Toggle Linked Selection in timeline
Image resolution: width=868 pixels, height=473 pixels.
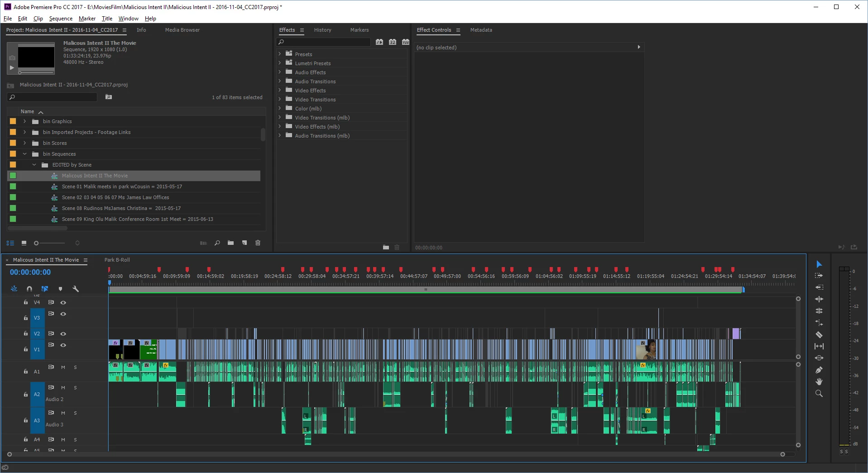pos(45,289)
